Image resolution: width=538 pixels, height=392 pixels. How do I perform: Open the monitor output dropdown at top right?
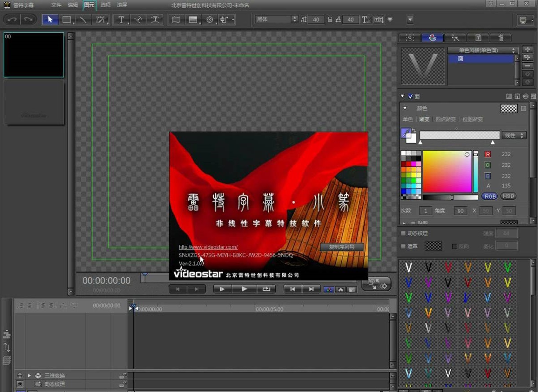(x=525, y=20)
